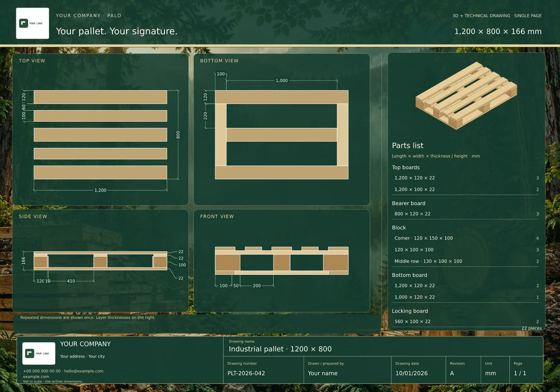560x392 pixels.
Task: Click "3D + TECHNICAL DRAWING · SINGLE PAGE" text
Action: 497,15
